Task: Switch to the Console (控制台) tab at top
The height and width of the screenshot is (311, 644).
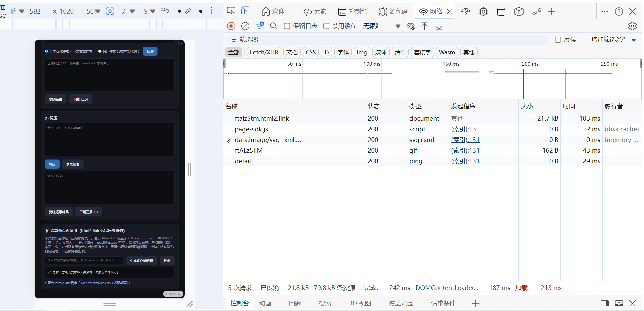Action: tap(353, 12)
